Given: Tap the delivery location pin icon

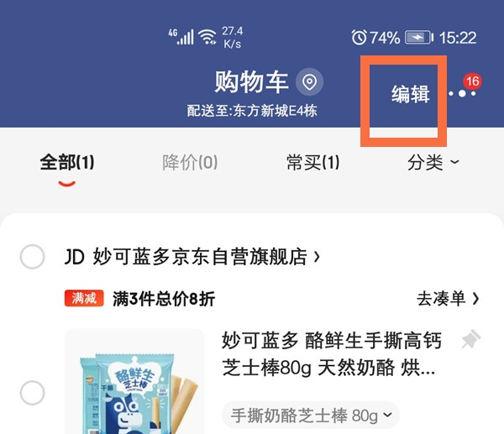Looking at the screenshot, I should tap(309, 82).
